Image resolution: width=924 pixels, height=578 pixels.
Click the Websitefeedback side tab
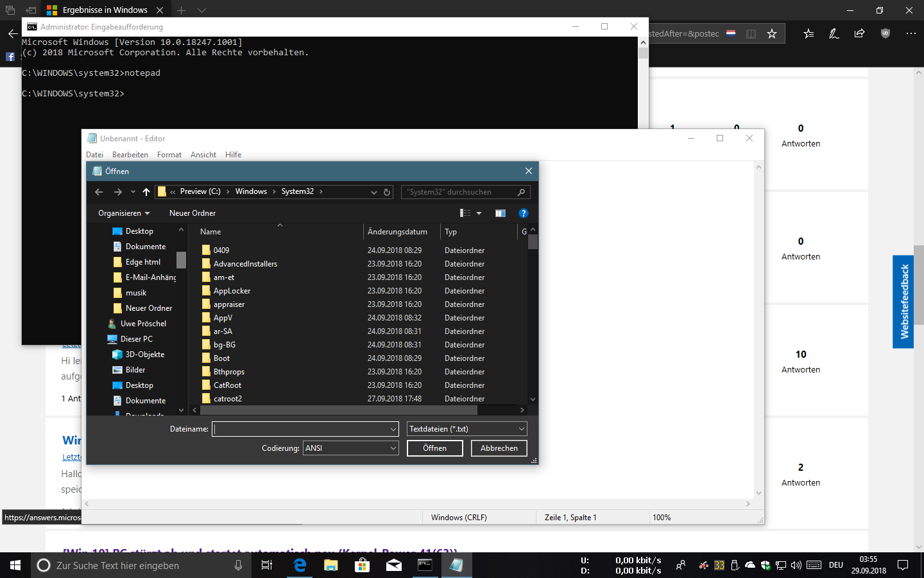click(903, 302)
